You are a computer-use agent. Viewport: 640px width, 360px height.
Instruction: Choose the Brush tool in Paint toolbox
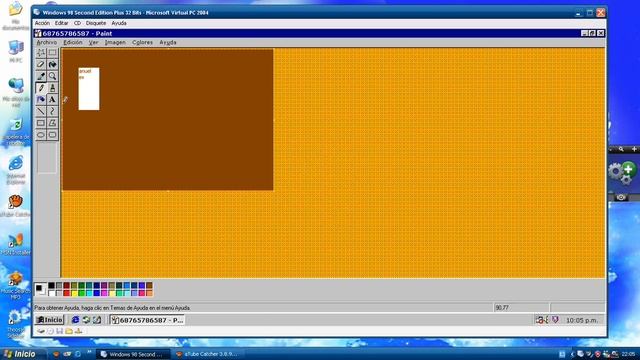[x=52, y=88]
